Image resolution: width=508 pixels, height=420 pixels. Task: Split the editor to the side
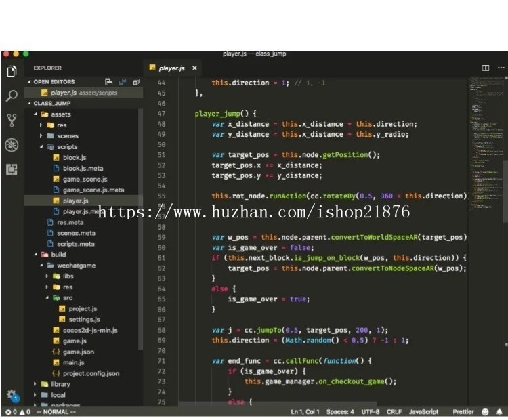pos(486,68)
